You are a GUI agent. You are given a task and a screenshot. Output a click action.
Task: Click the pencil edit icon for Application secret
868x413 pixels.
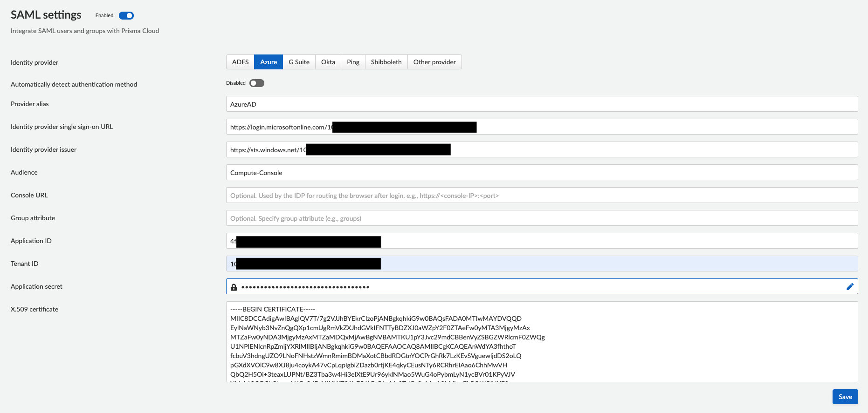[x=850, y=287]
